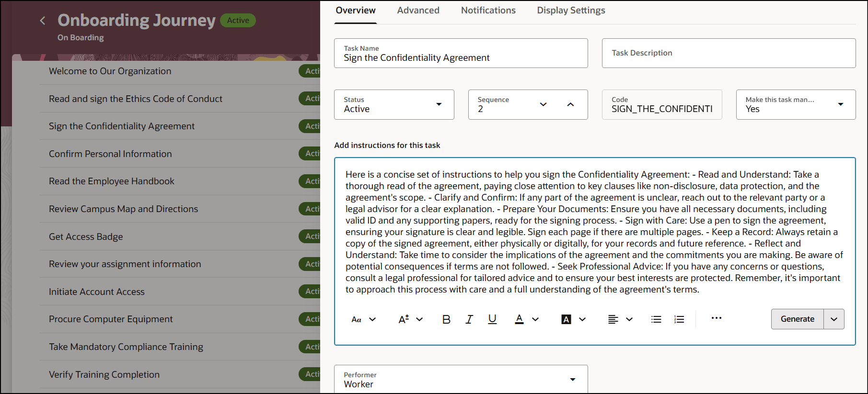The image size is (868, 394).
Task: Apply italic formatting in the editor
Action: click(469, 319)
